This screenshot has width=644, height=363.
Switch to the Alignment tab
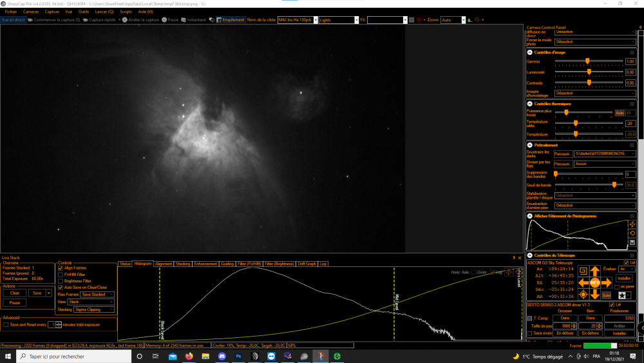pyautogui.click(x=164, y=264)
